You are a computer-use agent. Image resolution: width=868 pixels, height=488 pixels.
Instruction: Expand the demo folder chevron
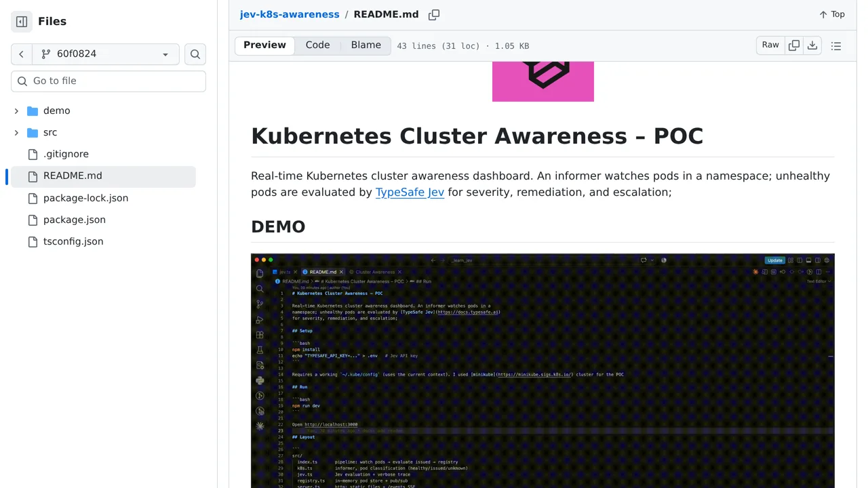click(16, 110)
